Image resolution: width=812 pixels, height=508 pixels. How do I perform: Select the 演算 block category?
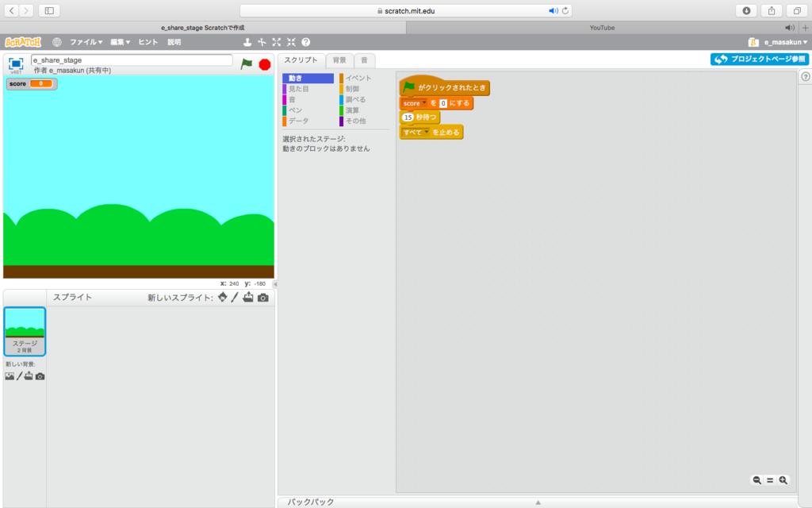[x=364, y=110]
